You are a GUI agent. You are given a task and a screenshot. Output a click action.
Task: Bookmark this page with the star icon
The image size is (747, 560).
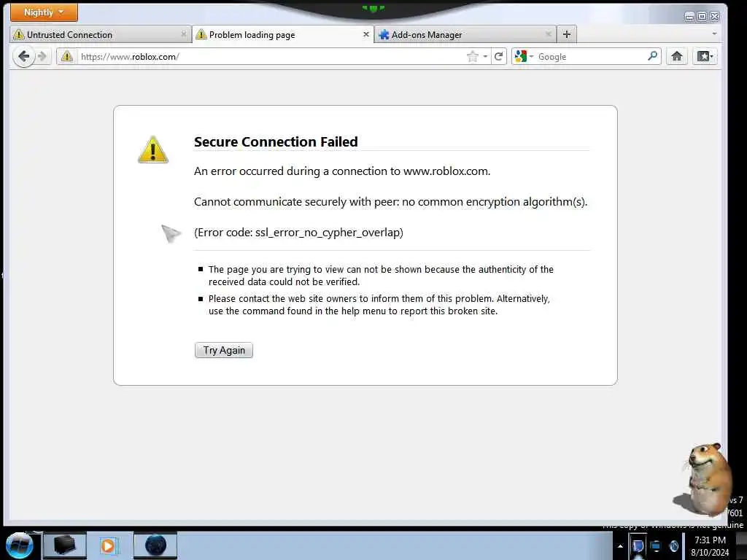[472, 57]
